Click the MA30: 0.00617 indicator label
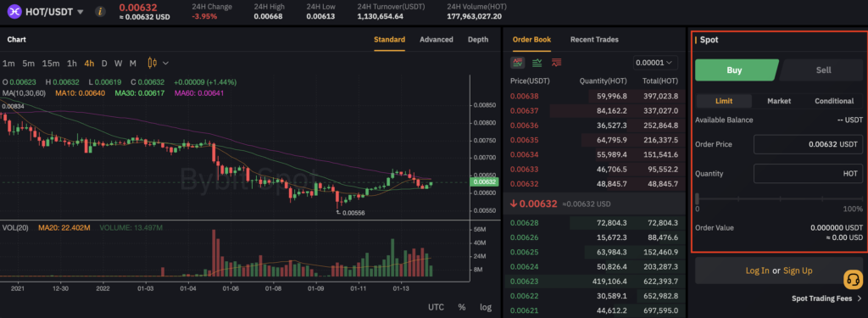868x318 pixels. tap(140, 93)
